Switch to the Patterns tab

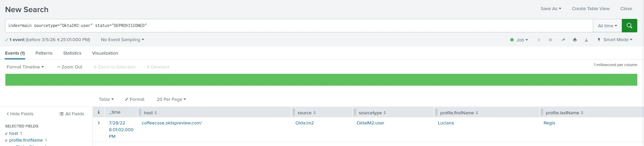(x=44, y=53)
